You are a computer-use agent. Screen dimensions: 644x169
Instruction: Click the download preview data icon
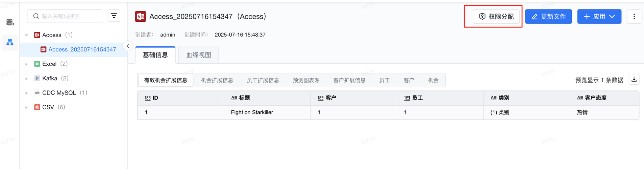(634, 80)
